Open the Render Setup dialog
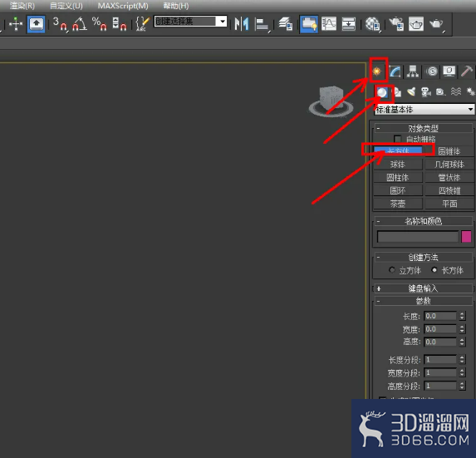This screenshot has width=476, height=458. pyautogui.click(x=396, y=24)
